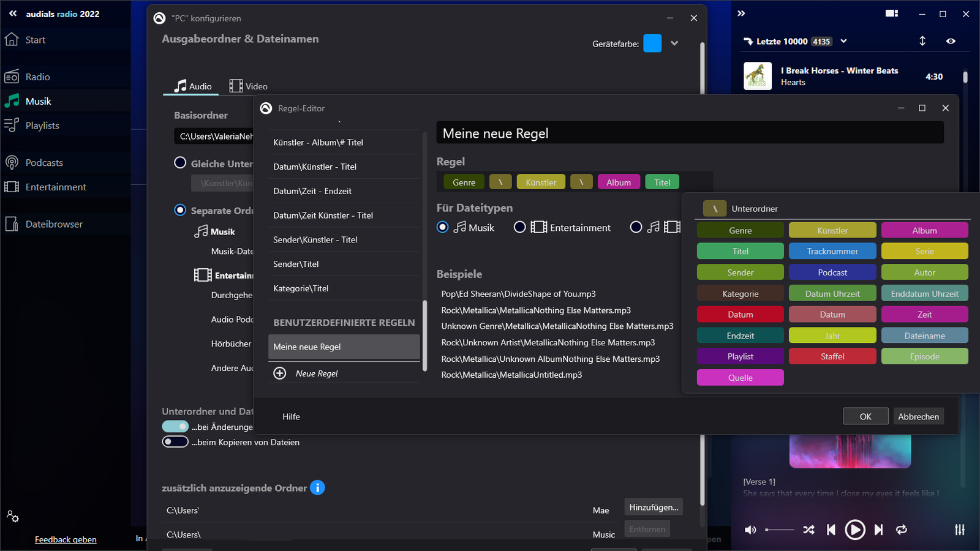The height and width of the screenshot is (551, 980).
Task: Add a rule with the Neue Regel plus icon
Action: 280,373
